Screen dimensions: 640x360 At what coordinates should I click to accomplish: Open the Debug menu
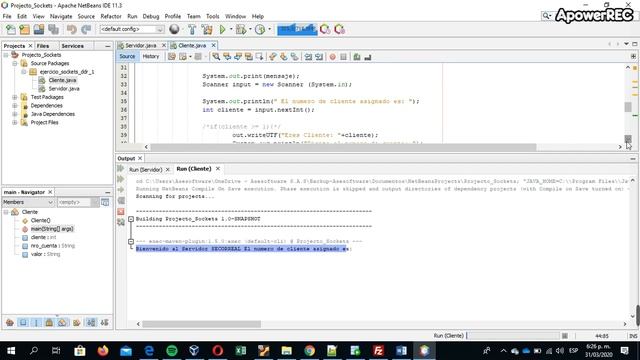coord(151,16)
